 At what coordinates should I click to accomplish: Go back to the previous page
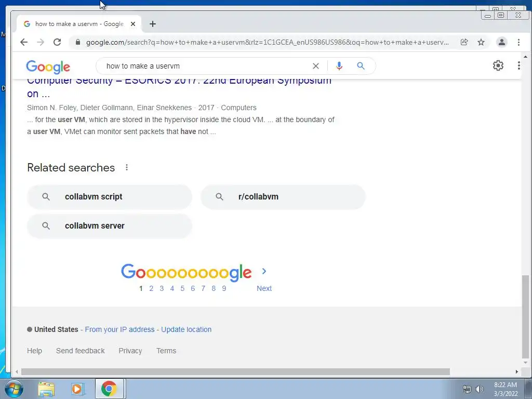[x=24, y=42]
